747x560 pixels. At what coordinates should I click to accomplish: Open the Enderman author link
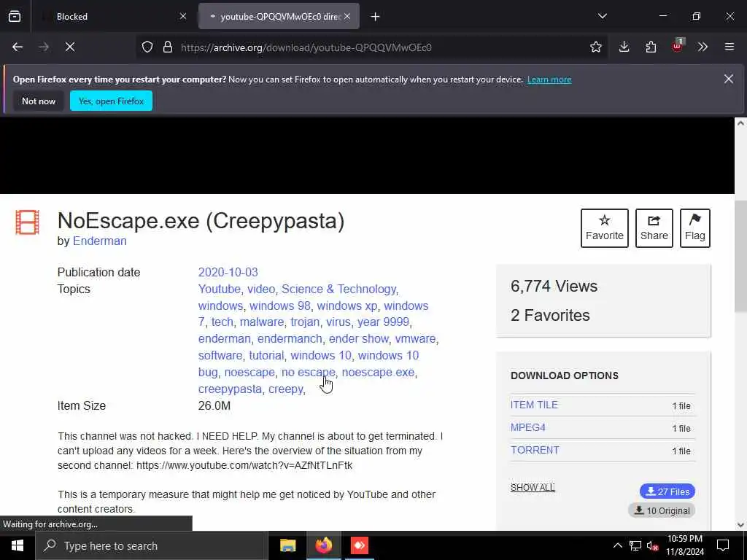click(x=99, y=241)
